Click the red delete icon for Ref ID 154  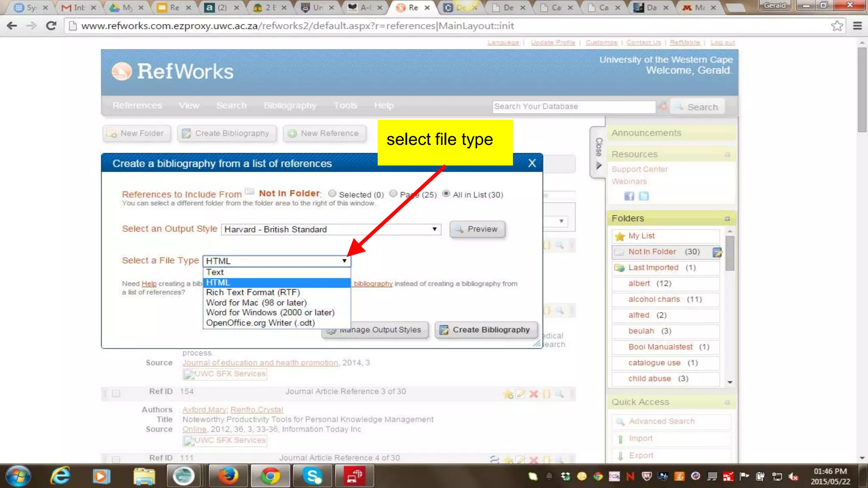point(534,394)
